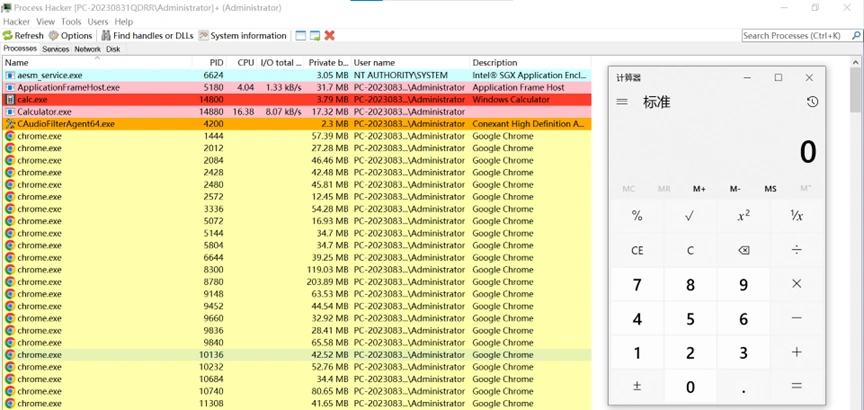This screenshot has width=864, height=410.
Task: Click the x squared key
Action: coord(743,216)
